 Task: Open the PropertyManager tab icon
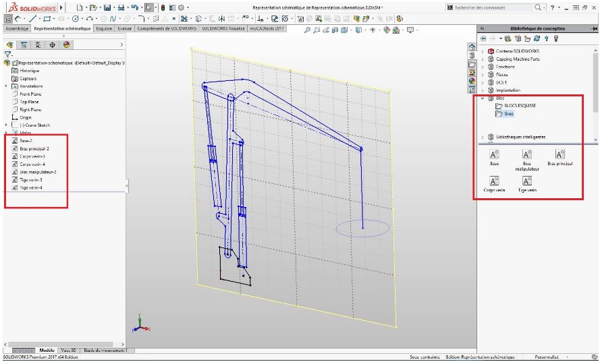(24, 44)
